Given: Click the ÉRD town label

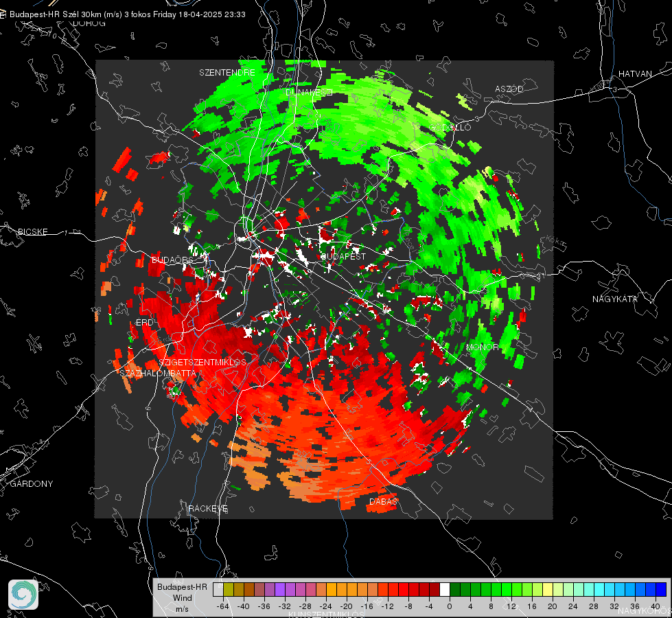Looking at the screenshot, I should [144, 323].
